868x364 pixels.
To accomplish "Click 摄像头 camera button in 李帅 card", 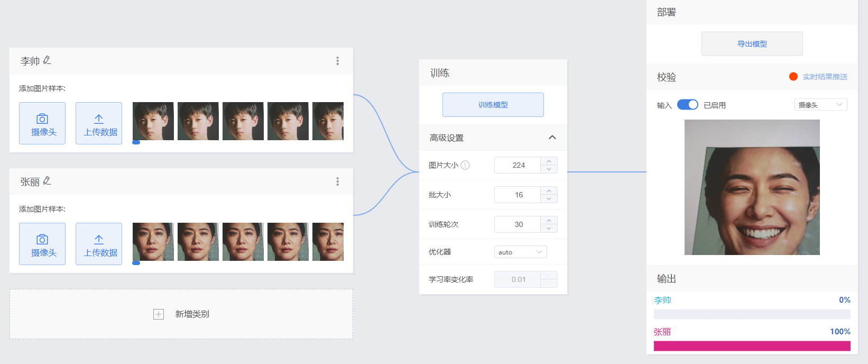I will pyautogui.click(x=42, y=123).
